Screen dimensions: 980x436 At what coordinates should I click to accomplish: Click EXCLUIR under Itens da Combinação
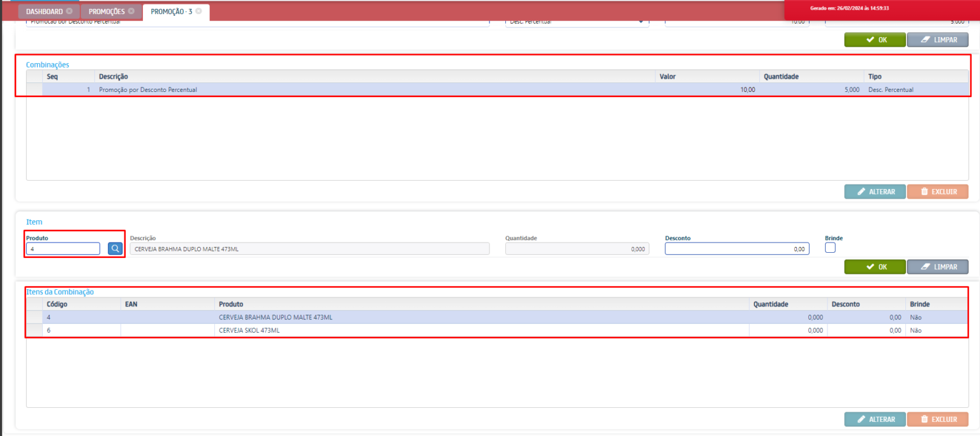937,419
